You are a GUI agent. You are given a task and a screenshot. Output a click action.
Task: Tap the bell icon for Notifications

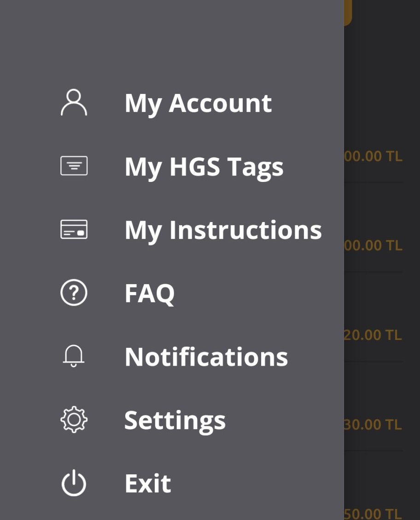point(74,356)
